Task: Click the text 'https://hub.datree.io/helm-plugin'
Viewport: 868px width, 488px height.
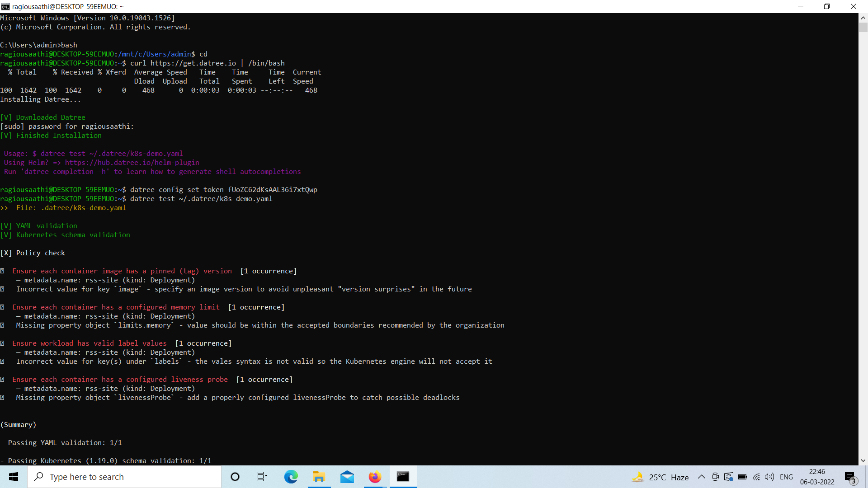Action: (132, 163)
